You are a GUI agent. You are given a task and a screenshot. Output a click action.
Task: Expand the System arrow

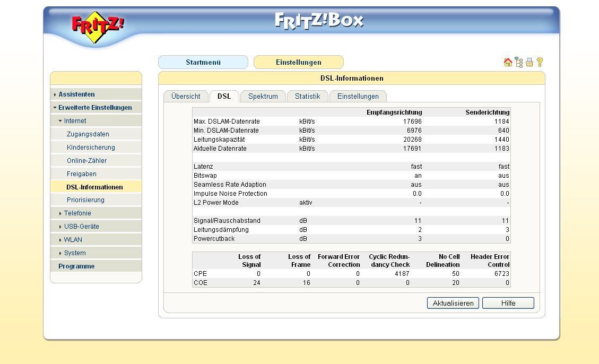pyautogui.click(x=60, y=253)
